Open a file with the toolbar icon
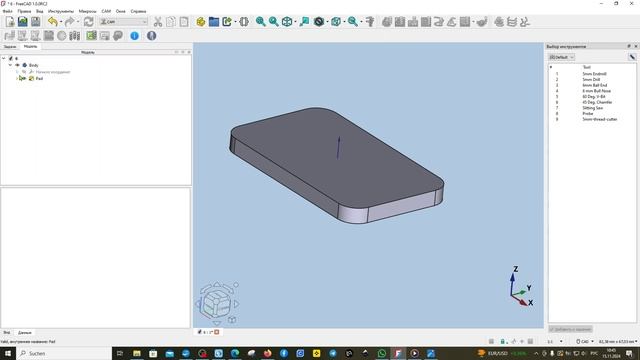This screenshot has width=640, height=360. (22, 22)
